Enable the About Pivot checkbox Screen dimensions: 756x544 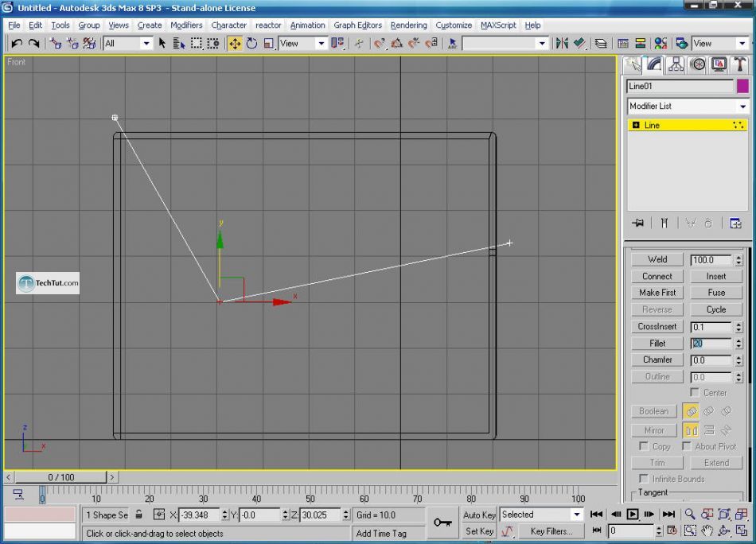[686, 446]
